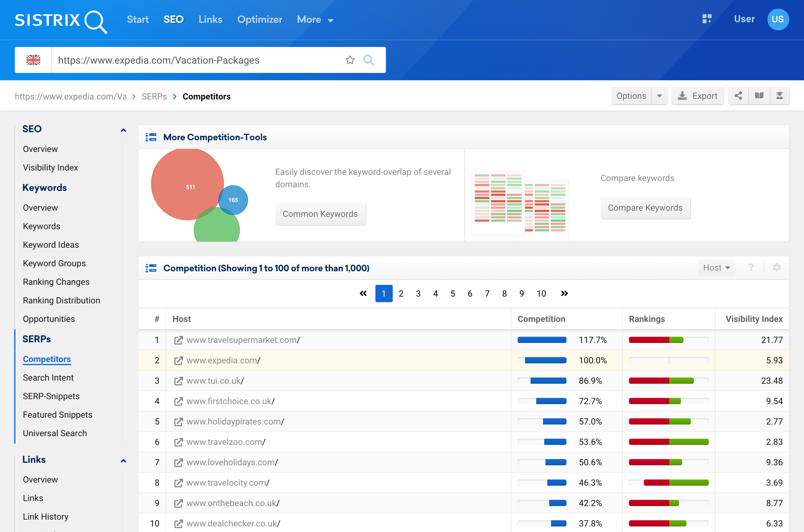Click the search magnifier icon
This screenshot has width=804, height=532.
tap(368, 60)
